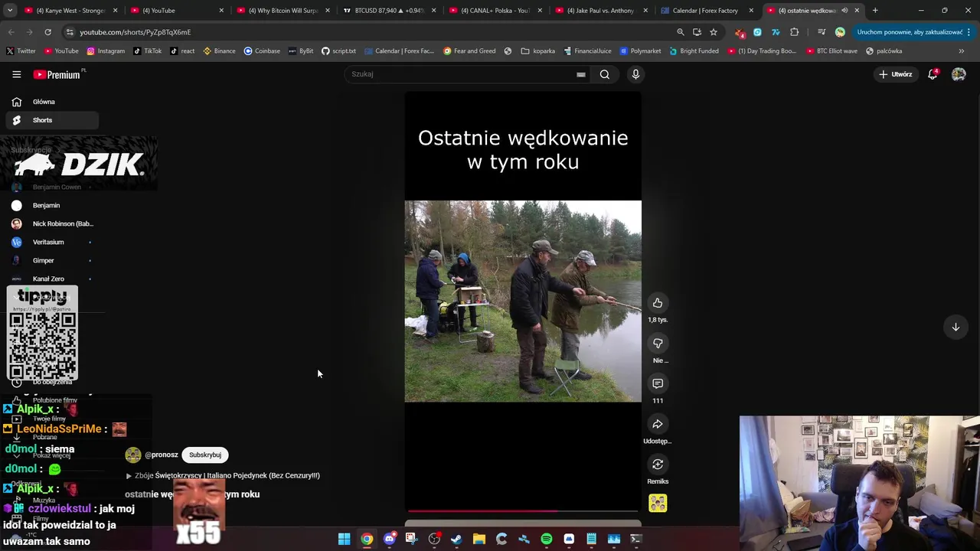Go to the Główna home section

tap(52, 102)
